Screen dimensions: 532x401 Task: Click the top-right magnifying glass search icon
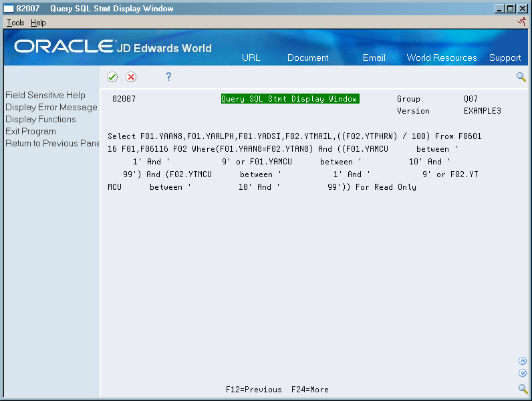pos(521,77)
